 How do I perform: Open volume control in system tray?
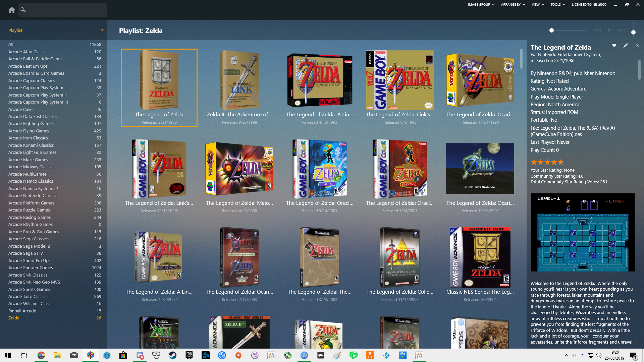tap(598, 355)
